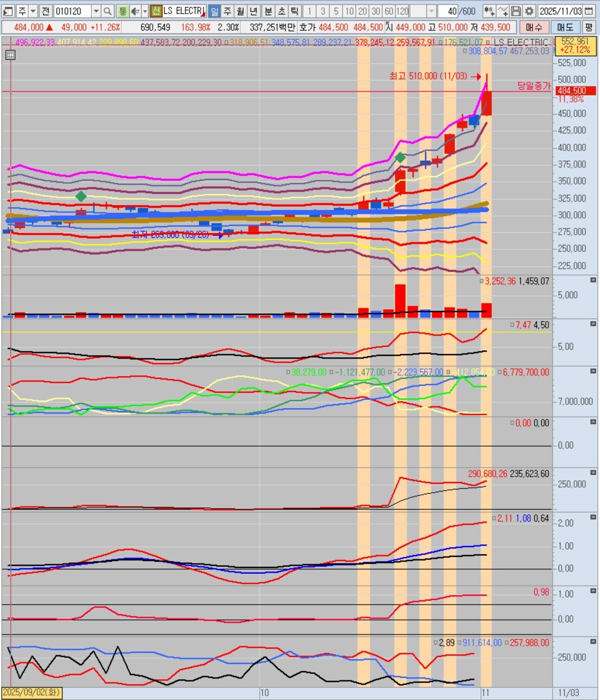Viewport: 600px width, 700px height.
Task: Click the save chart floppy disk icon
Action: tap(516, 11)
